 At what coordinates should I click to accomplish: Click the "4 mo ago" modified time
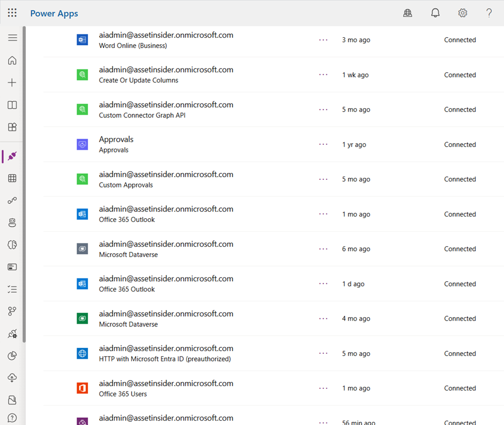tap(356, 319)
